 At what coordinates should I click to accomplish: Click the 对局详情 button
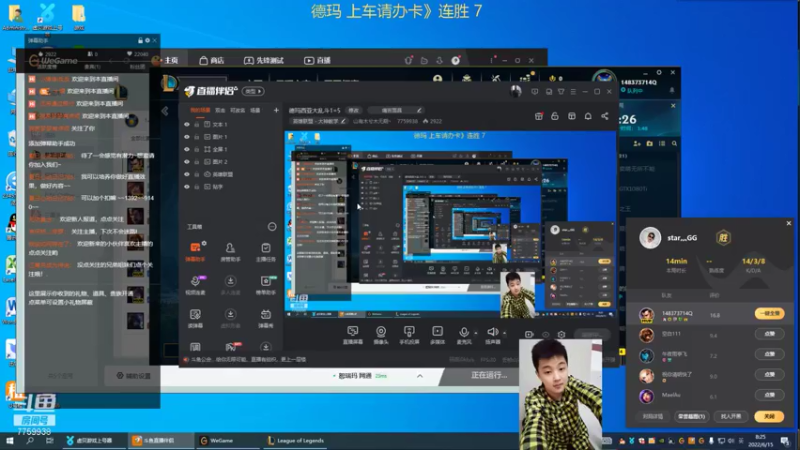click(653, 416)
